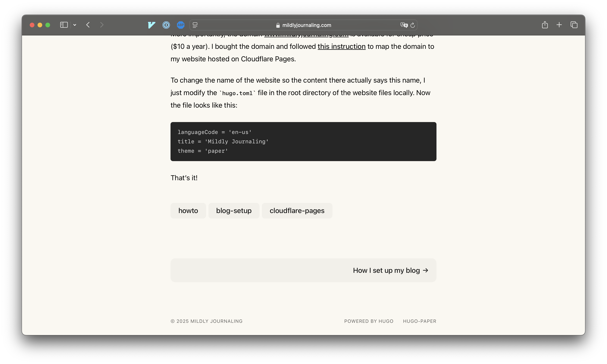Click the new tab icon in Safari

click(x=559, y=25)
